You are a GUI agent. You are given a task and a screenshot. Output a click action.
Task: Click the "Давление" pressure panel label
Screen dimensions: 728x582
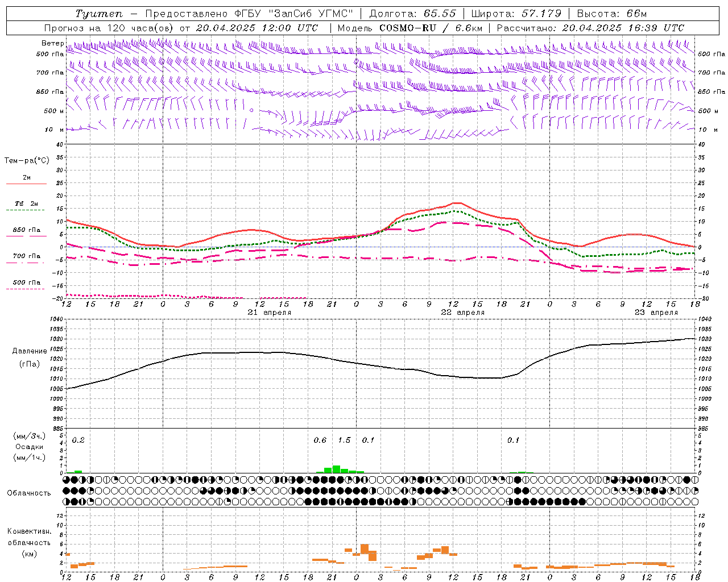coord(30,351)
